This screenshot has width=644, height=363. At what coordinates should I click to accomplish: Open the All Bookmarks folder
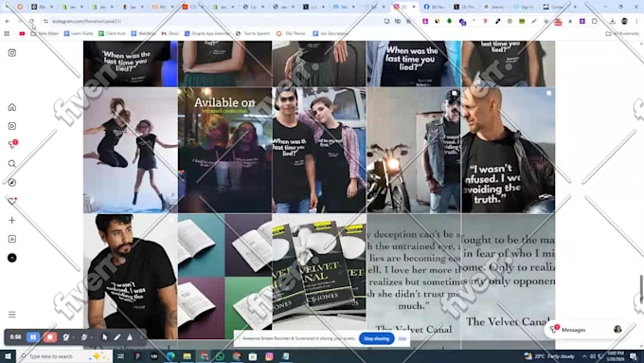pos(622,33)
